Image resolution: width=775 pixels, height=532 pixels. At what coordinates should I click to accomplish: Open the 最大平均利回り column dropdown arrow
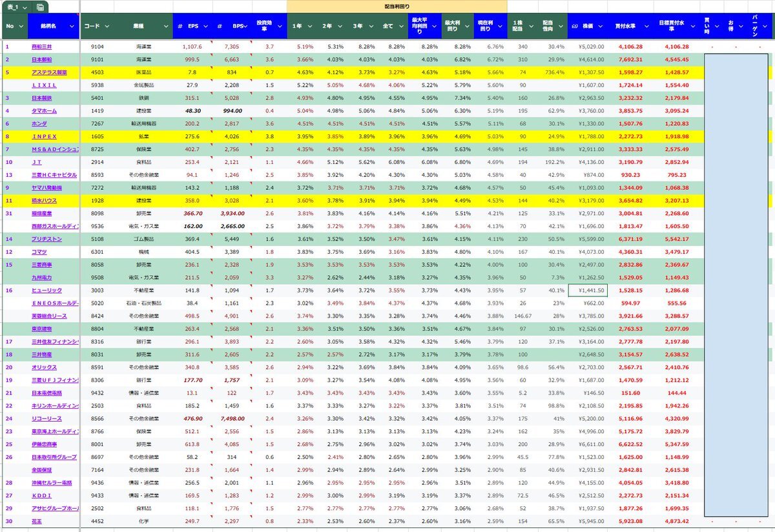[435, 26]
